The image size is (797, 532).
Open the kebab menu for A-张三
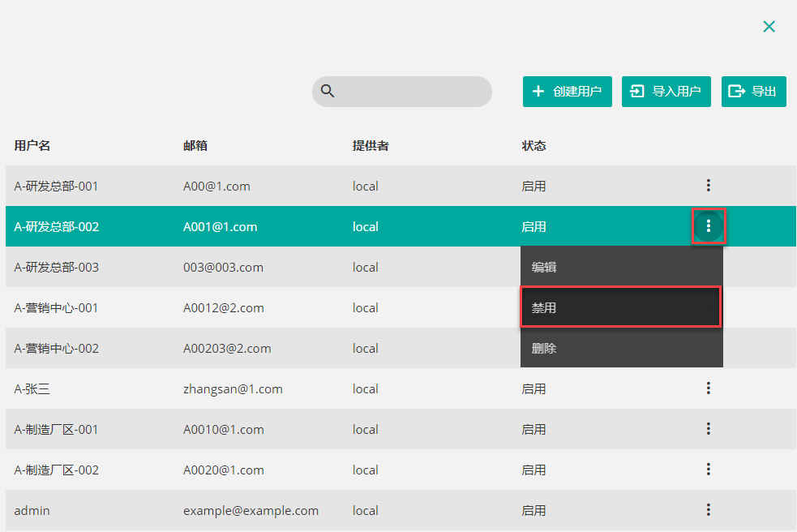708,388
